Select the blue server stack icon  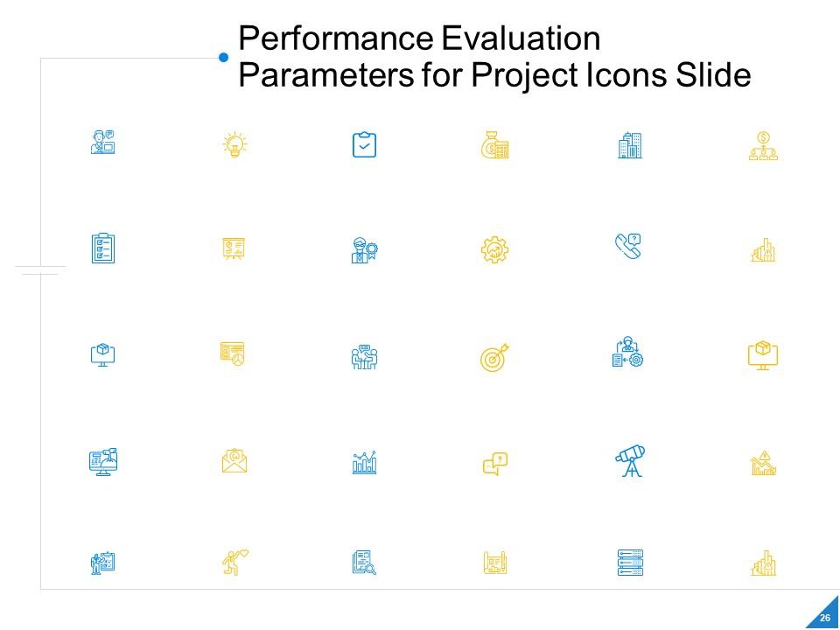click(630, 563)
